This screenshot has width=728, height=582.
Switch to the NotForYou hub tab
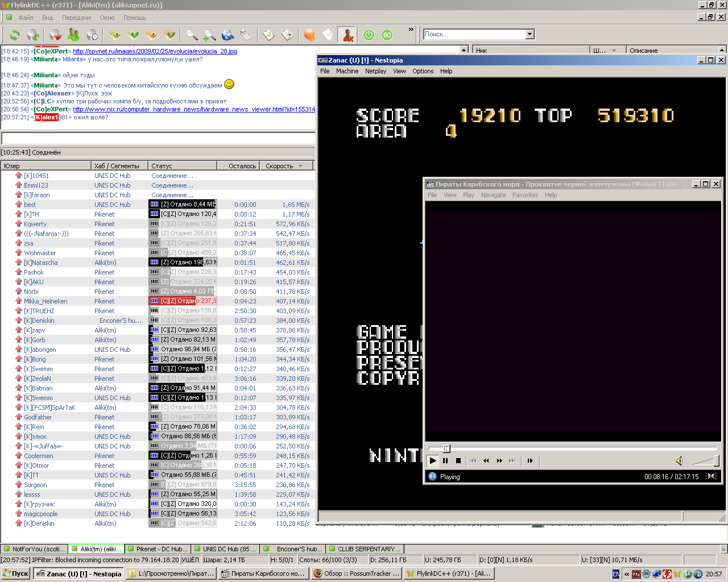35,549
